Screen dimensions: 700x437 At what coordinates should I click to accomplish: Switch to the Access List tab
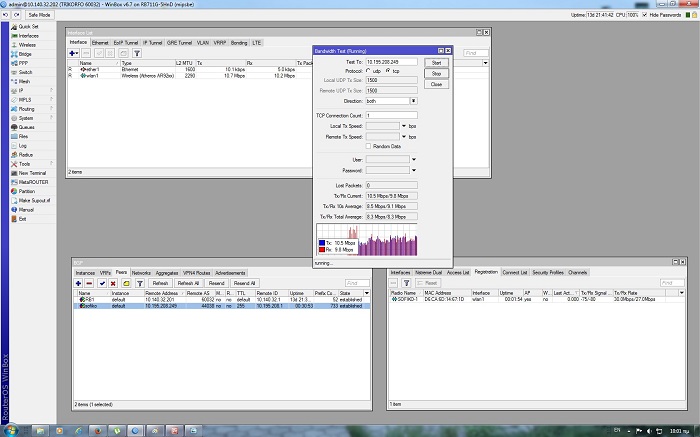[458, 272]
